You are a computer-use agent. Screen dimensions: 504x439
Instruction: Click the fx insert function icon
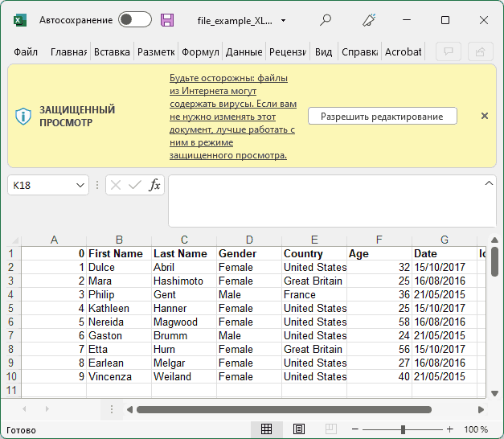[154, 185]
